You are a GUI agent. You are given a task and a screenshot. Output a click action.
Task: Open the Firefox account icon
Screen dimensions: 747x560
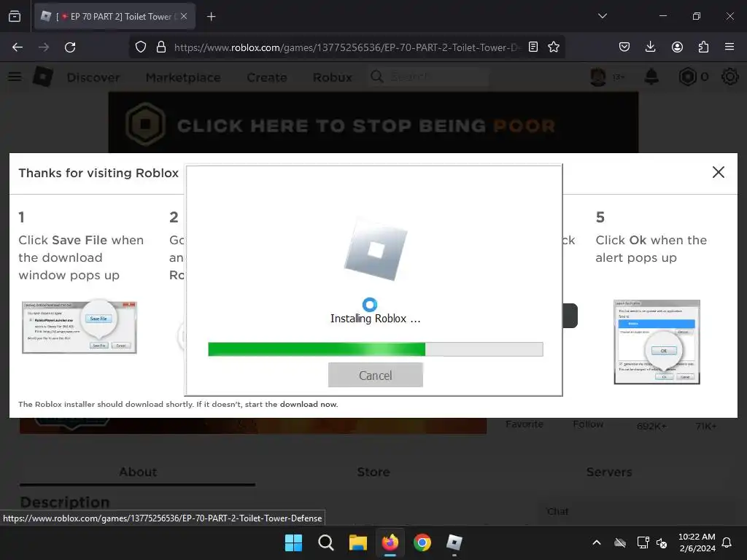tap(677, 47)
